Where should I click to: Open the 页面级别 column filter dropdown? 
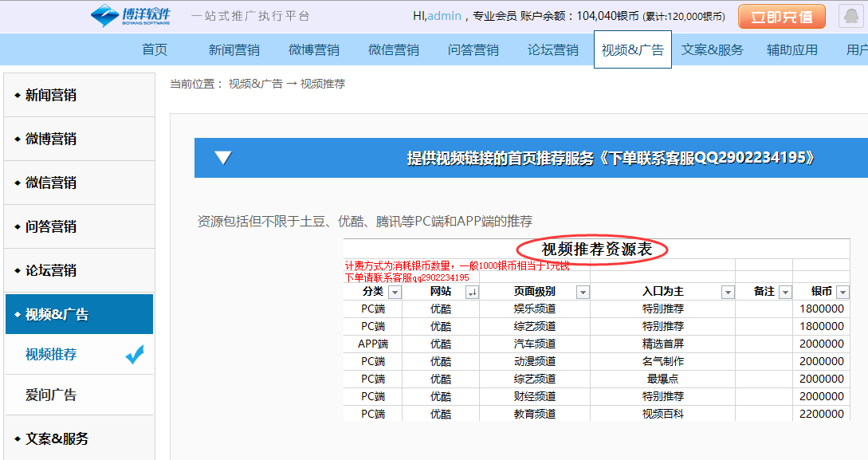point(582,293)
